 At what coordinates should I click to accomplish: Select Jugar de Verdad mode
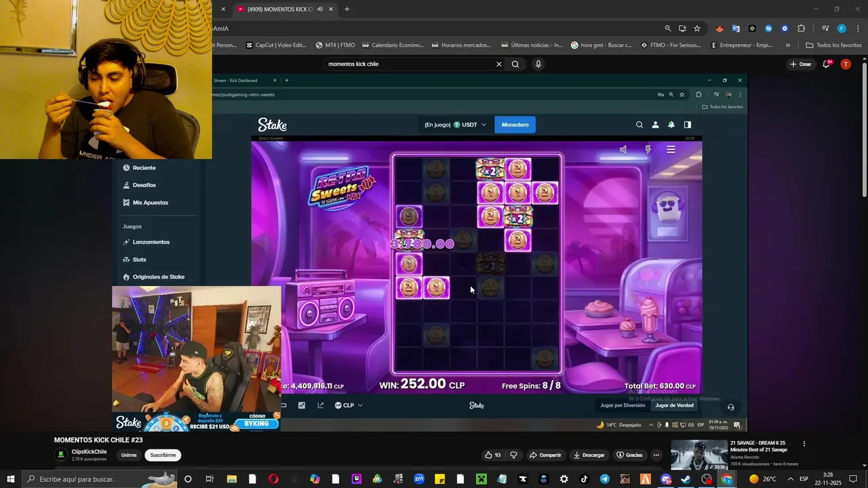674,405
